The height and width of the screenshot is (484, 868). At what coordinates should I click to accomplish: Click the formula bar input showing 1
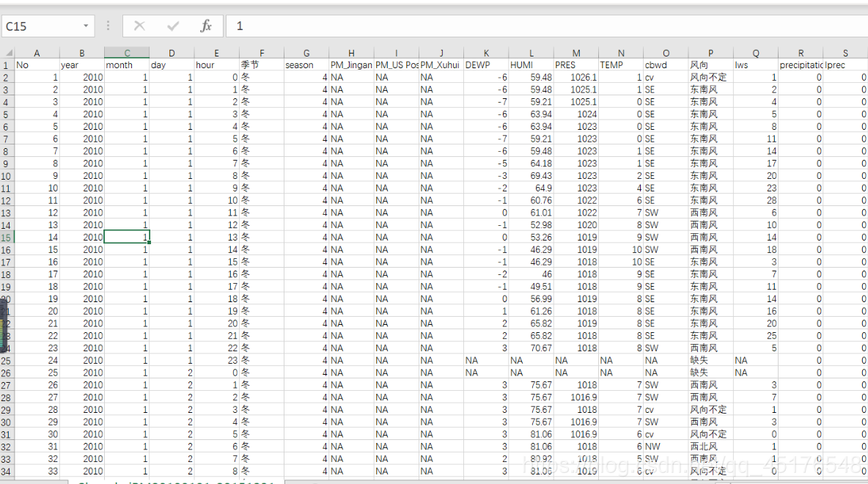click(x=547, y=26)
